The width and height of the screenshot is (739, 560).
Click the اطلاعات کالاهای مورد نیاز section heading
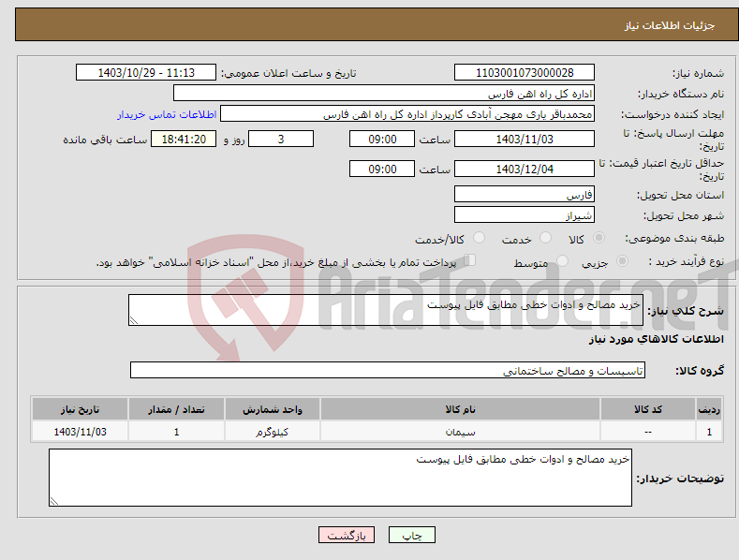pos(656,339)
